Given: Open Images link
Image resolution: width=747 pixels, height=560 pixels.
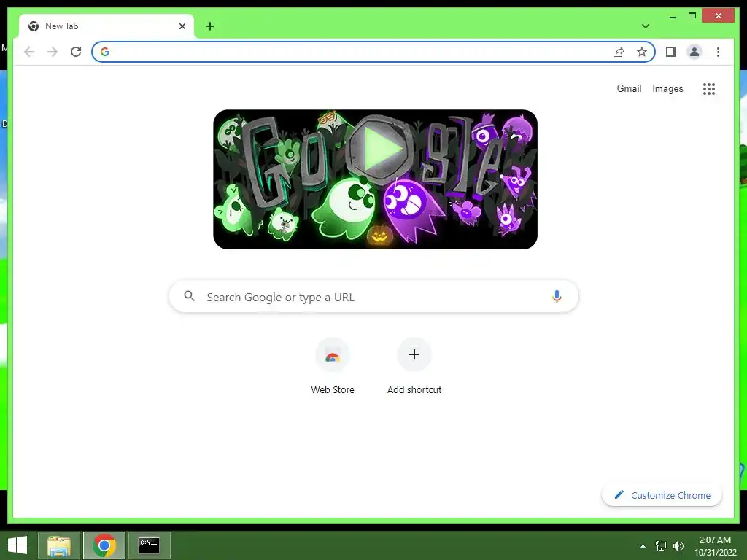Looking at the screenshot, I should [x=667, y=88].
